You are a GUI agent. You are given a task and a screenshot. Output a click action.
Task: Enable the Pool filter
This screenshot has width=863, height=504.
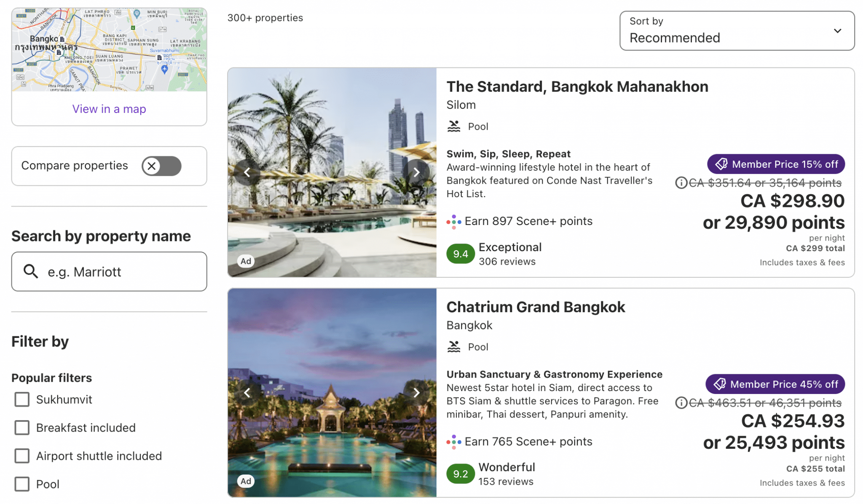pyautogui.click(x=21, y=484)
